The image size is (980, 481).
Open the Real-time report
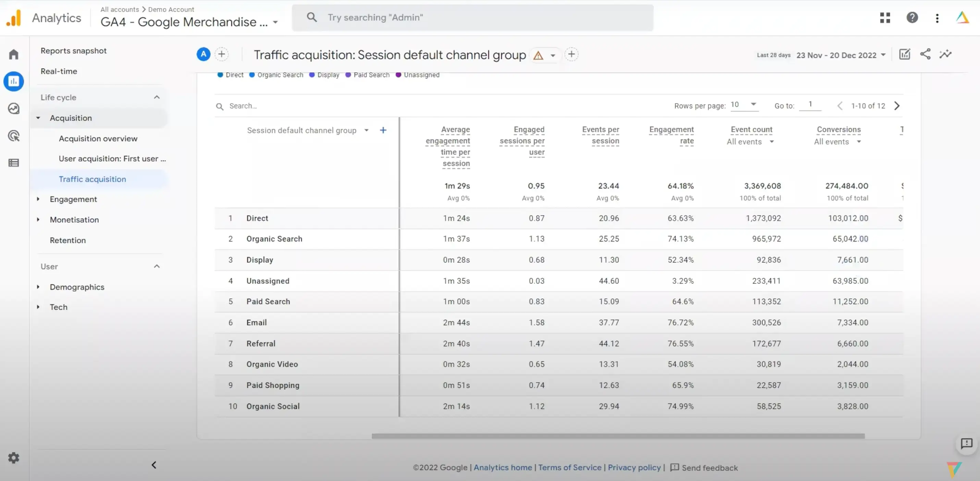click(x=59, y=71)
